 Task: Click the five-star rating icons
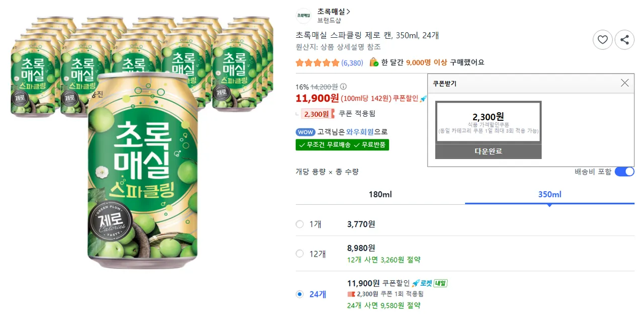click(317, 63)
